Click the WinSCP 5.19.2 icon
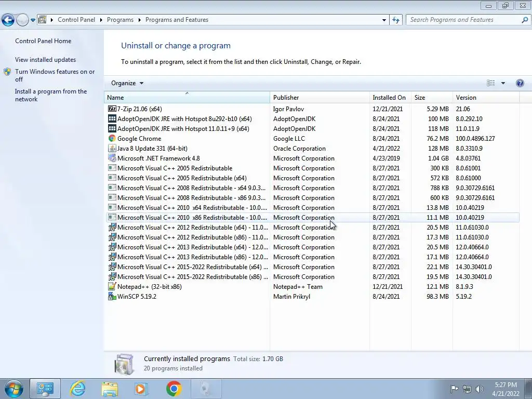 click(x=112, y=296)
